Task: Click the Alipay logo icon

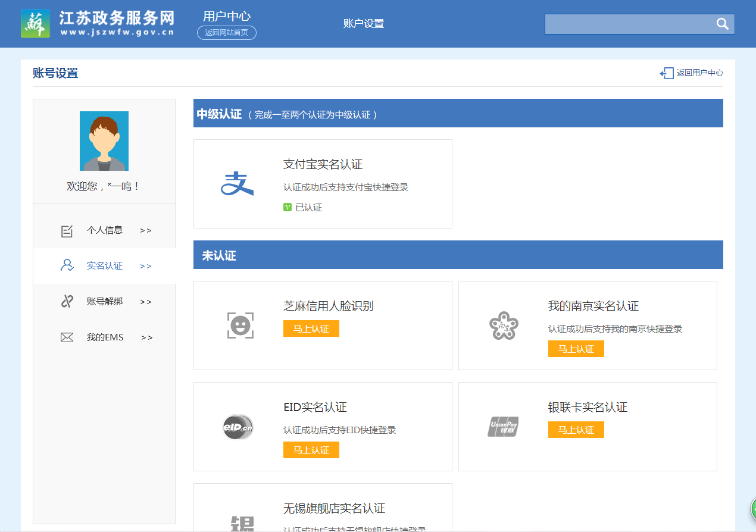Action: coord(237,184)
